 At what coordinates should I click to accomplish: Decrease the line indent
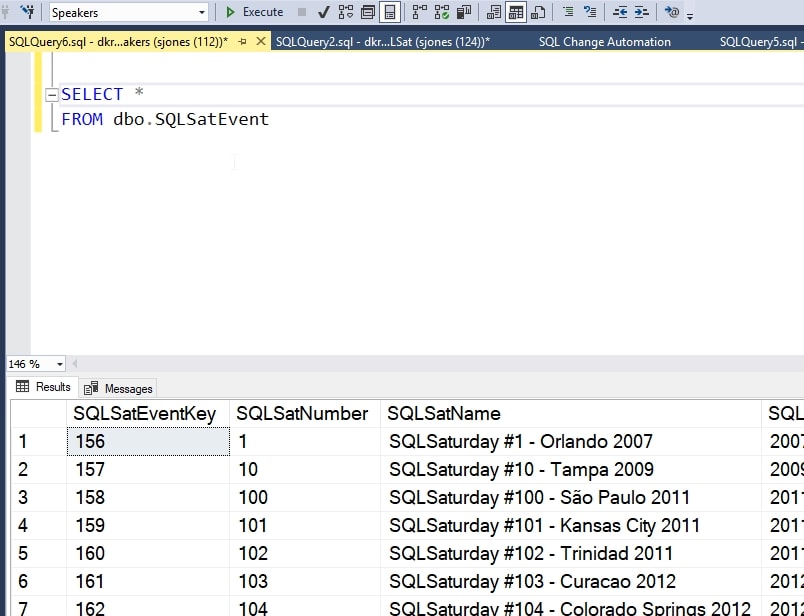(x=620, y=12)
